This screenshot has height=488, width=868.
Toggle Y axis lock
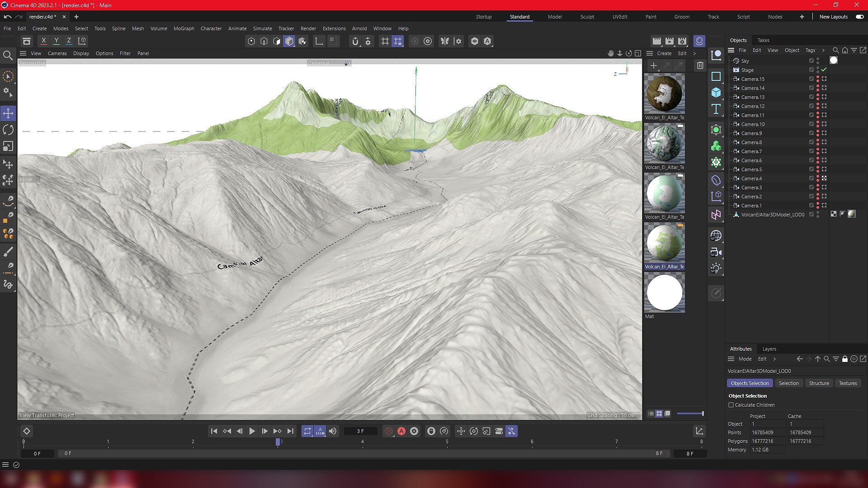click(x=56, y=41)
